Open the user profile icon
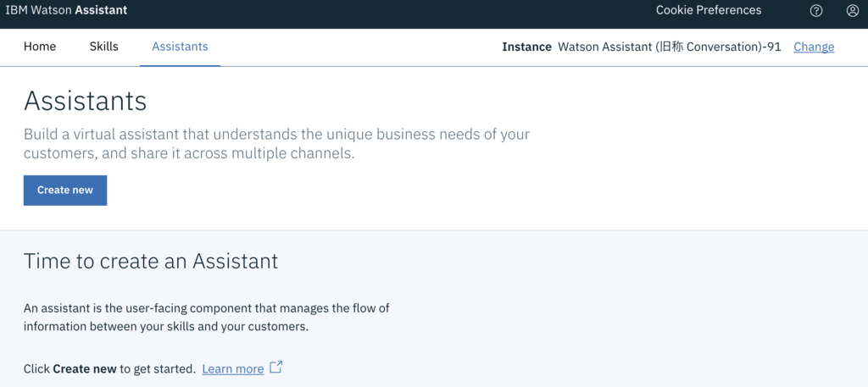868x387 pixels. [853, 11]
